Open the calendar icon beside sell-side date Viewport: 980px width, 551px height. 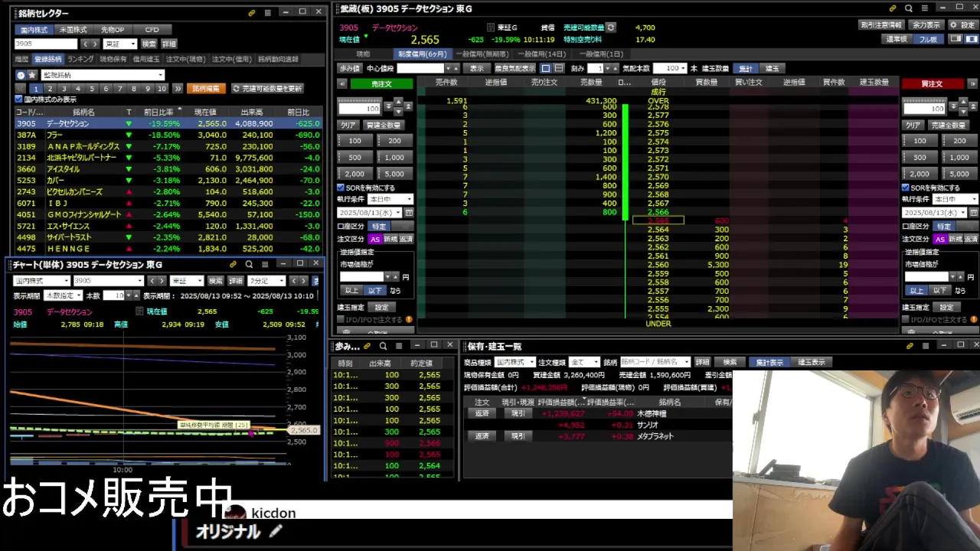click(409, 213)
